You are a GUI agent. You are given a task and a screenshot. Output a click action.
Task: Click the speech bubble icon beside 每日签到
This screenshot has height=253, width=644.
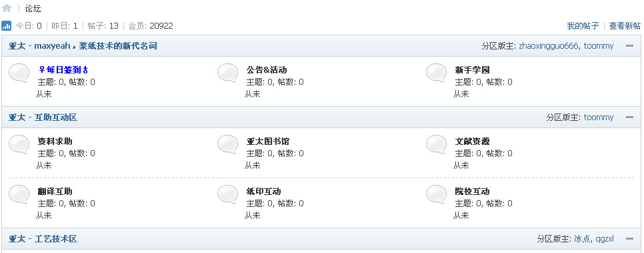pyautogui.click(x=19, y=73)
